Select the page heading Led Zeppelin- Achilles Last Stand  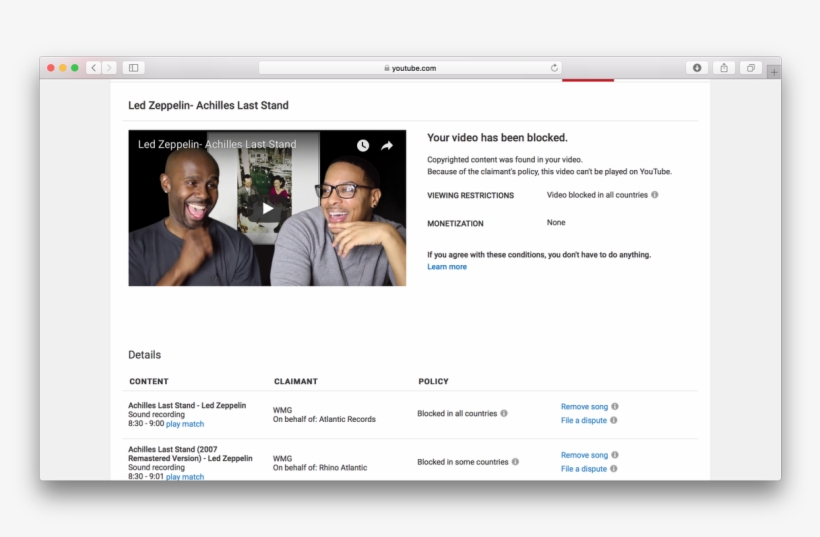click(208, 105)
